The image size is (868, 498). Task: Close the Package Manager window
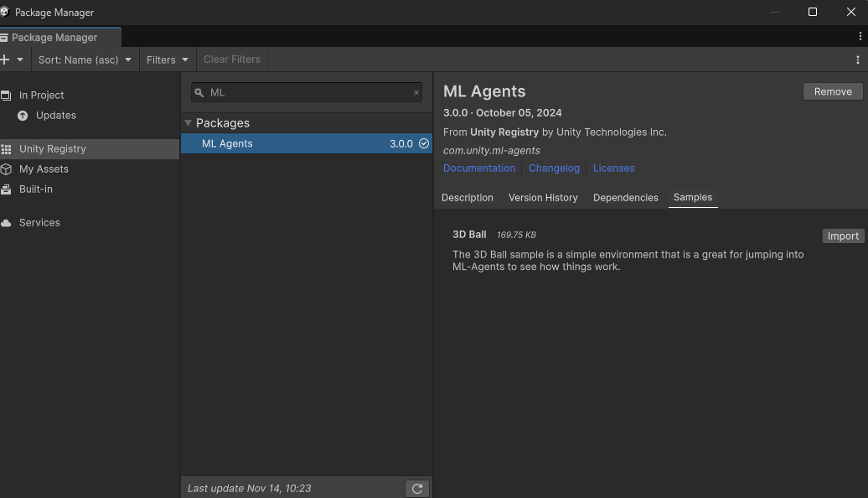point(851,12)
